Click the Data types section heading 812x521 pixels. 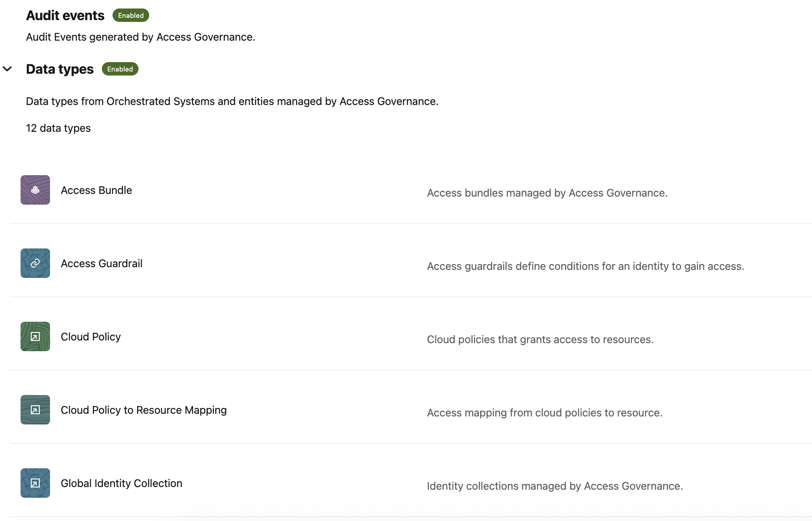(60, 69)
